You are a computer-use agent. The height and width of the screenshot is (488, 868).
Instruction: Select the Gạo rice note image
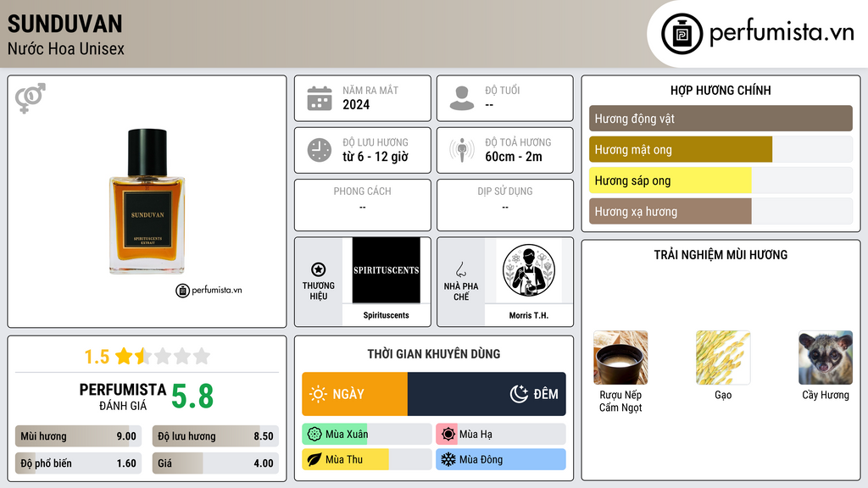[723, 358]
